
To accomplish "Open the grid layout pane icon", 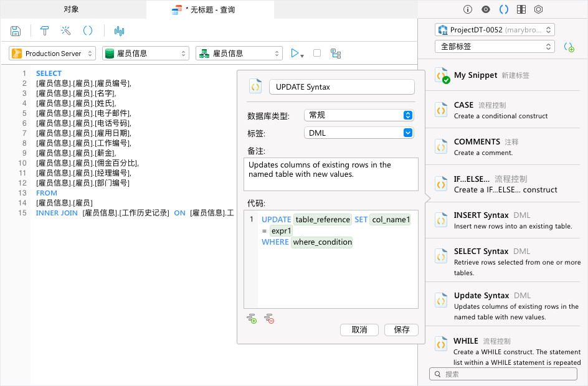I will pyautogui.click(x=521, y=9).
